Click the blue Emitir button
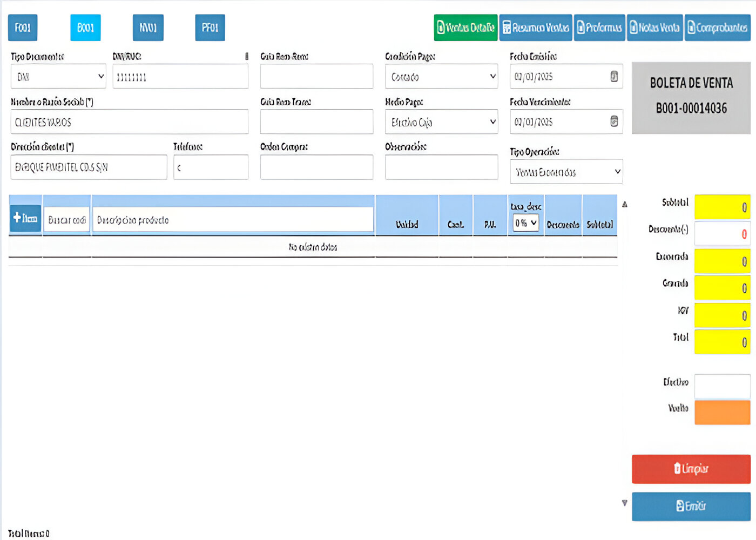Screen dimensions: 756x540 tap(691, 507)
